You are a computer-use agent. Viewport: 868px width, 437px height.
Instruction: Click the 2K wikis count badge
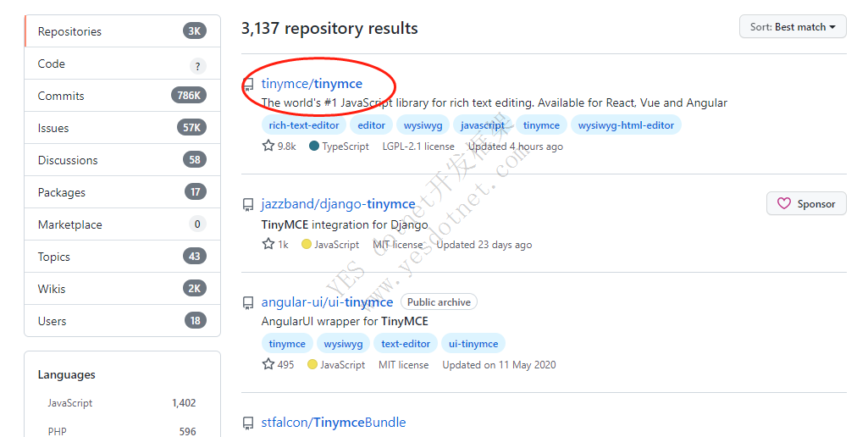point(194,288)
